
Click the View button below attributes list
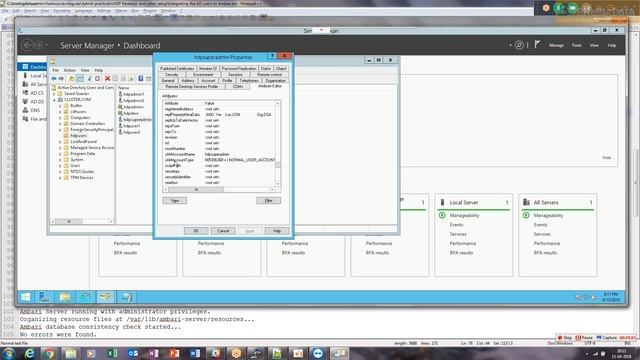(x=175, y=200)
